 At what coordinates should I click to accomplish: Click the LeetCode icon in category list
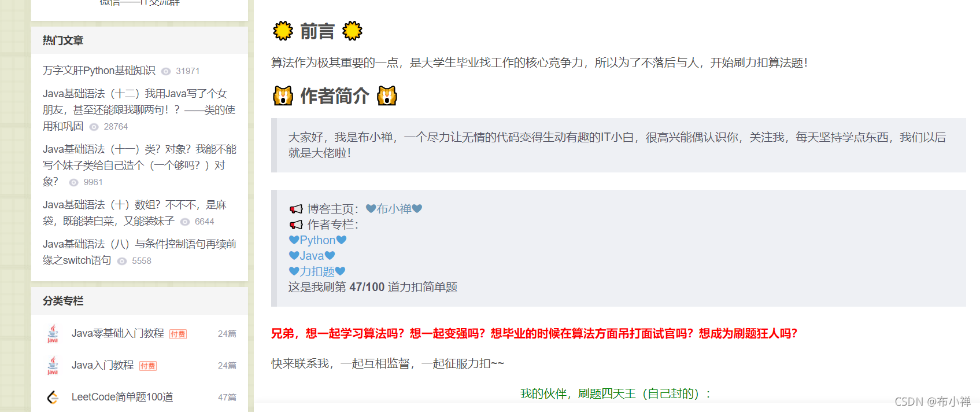pyautogui.click(x=53, y=397)
